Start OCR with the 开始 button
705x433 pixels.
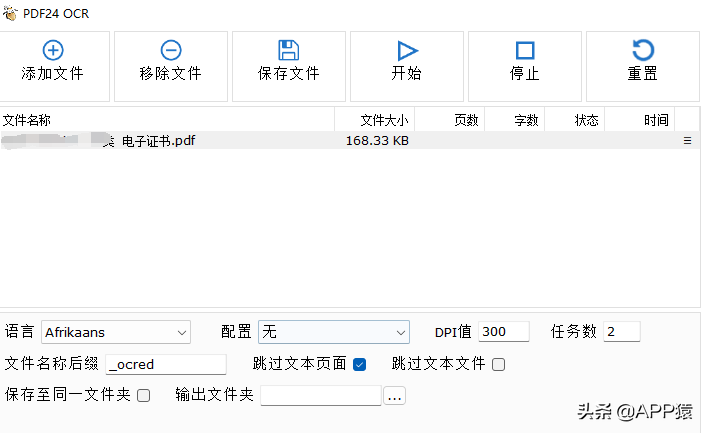tap(407, 66)
